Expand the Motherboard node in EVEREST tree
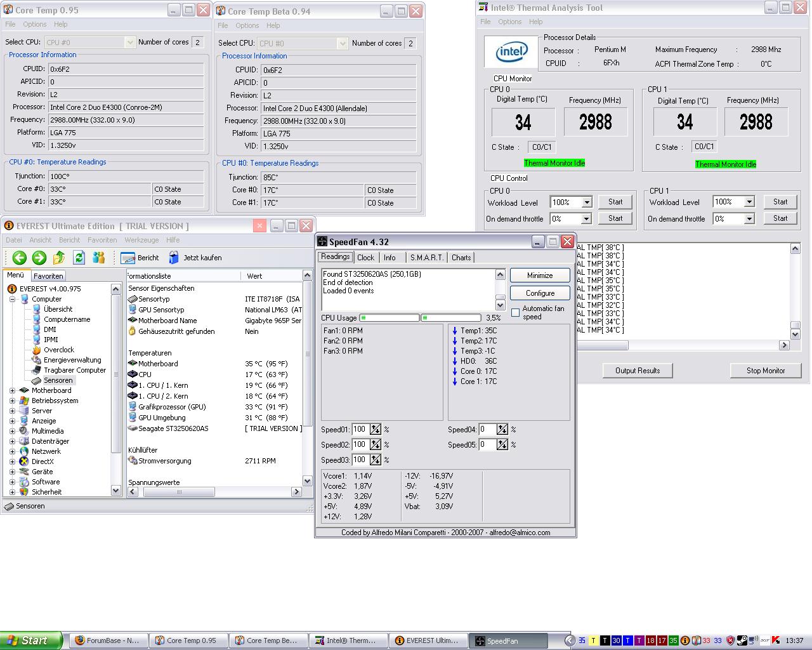Screen dimensions: 812x650 (x=12, y=390)
